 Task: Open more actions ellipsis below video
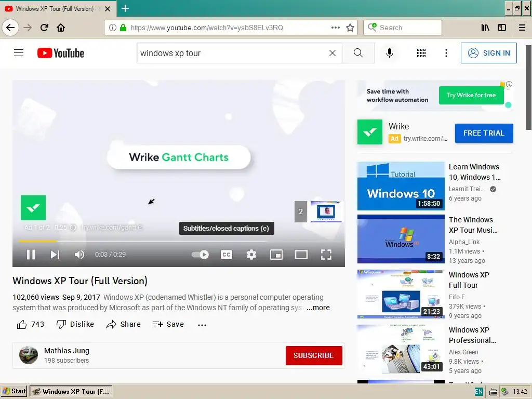(202, 325)
